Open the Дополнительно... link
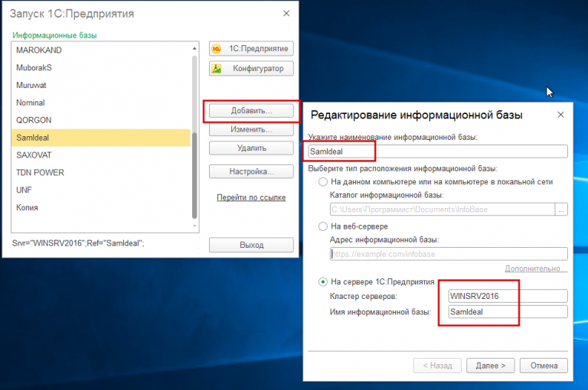 coord(536,268)
